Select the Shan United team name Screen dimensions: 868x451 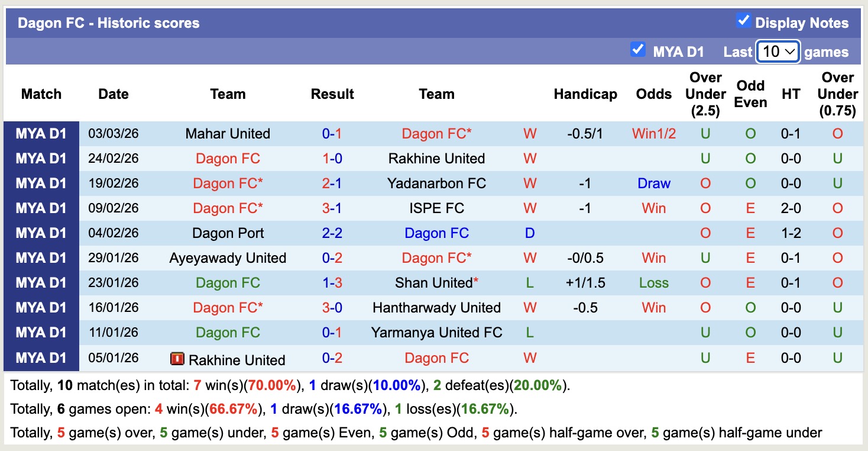[433, 283]
